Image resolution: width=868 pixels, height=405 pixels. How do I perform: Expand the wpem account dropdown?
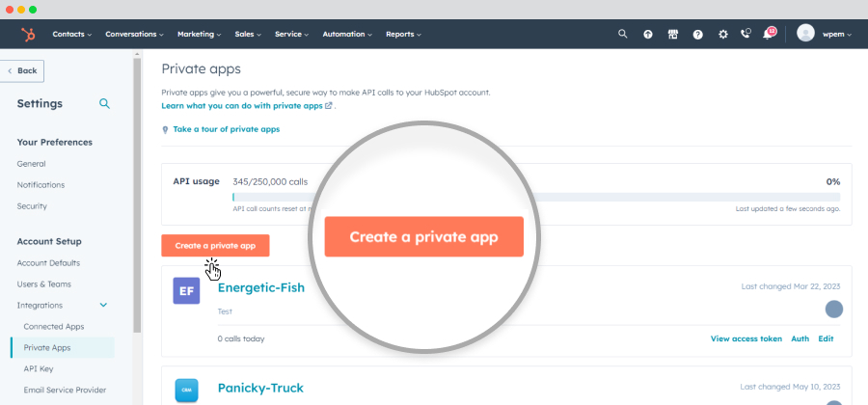837,35
